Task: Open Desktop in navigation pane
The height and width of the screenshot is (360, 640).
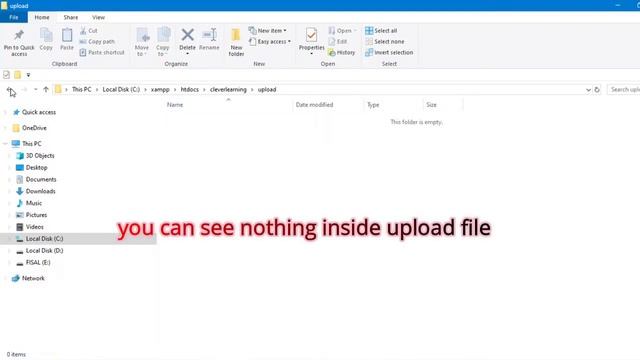Action: tap(36, 167)
